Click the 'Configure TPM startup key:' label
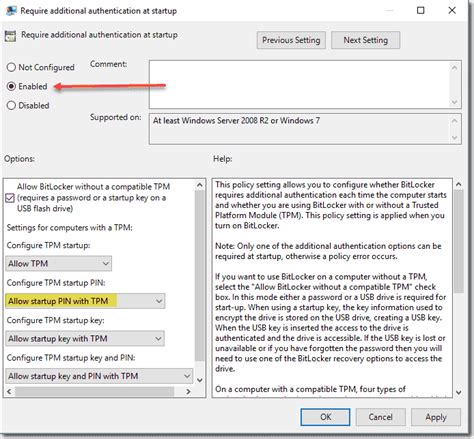This screenshot has width=474, height=439. pyautogui.click(x=56, y=320)
